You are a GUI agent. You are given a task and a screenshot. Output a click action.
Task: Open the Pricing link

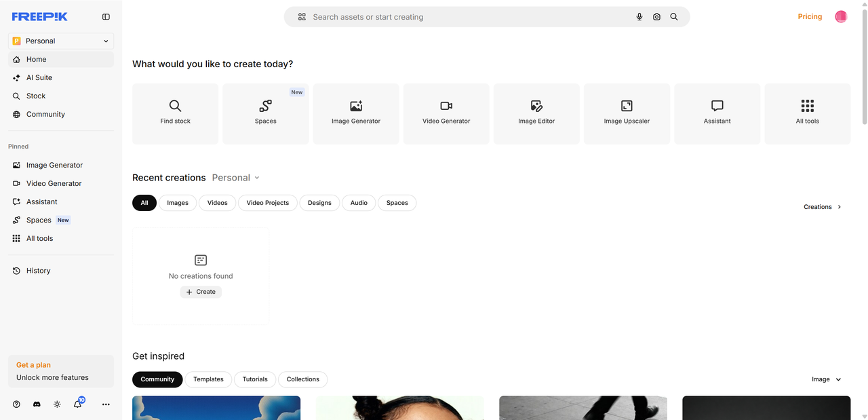click(x=810, y=17)
